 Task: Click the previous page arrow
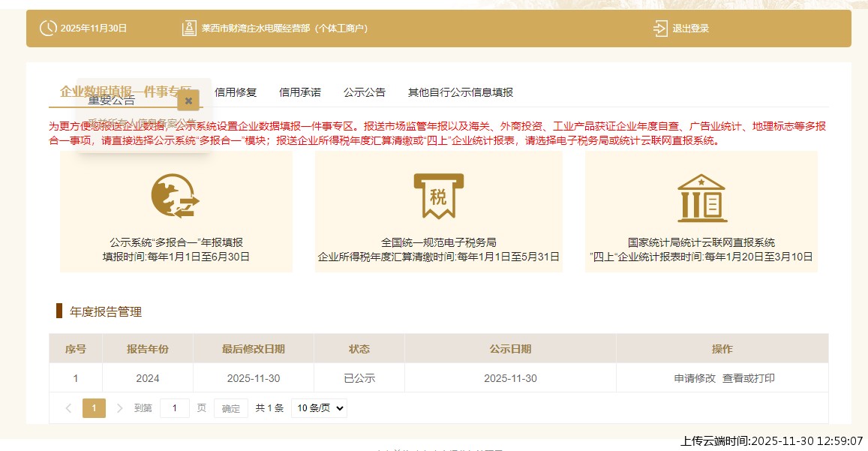coord(68,408)
